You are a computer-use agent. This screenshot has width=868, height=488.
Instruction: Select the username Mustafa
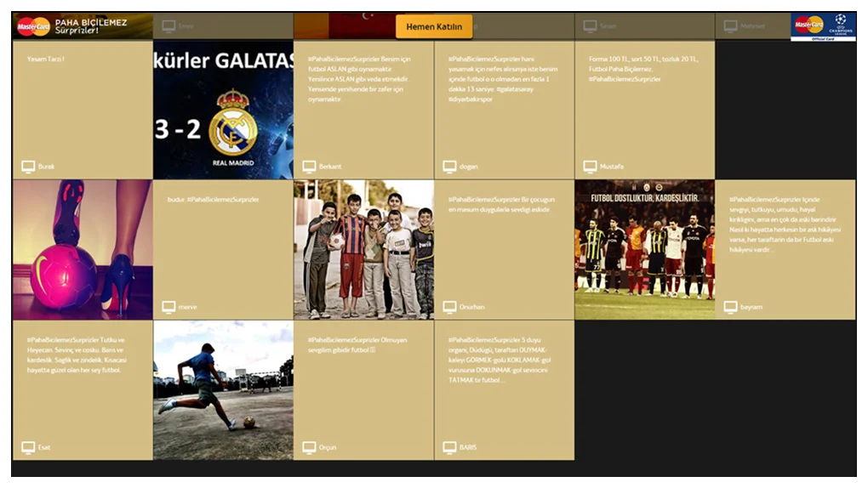612,167
